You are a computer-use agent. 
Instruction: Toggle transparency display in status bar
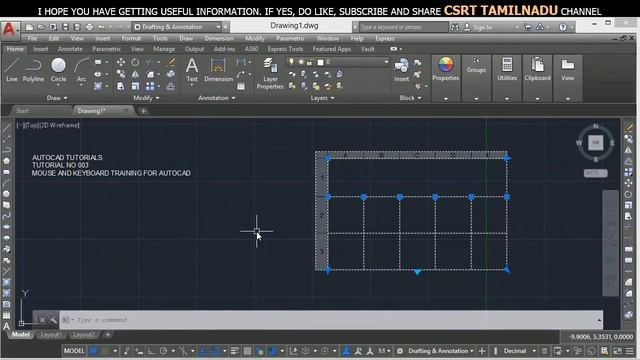click(x=247, y=351)
